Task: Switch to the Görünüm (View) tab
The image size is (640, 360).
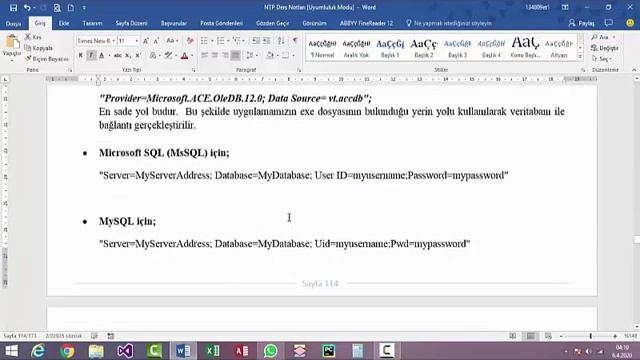Action: (314, 24)
